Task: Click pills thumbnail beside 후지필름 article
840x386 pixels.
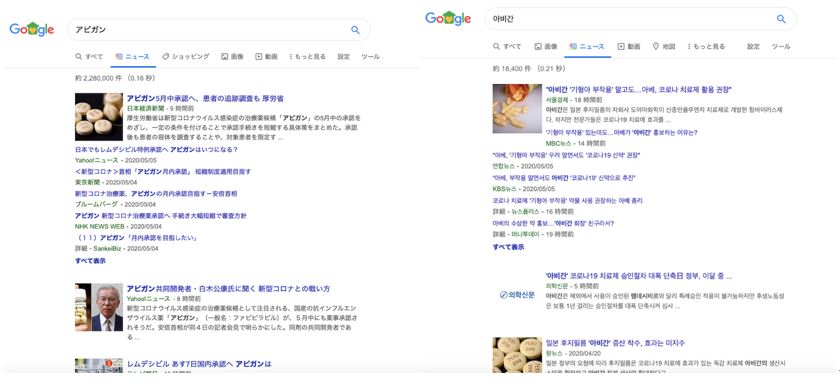Action: point(517,355)
